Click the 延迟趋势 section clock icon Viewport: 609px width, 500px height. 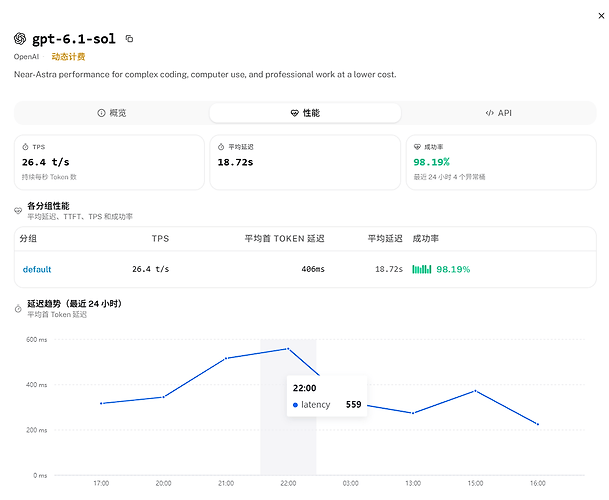(18, 309)
